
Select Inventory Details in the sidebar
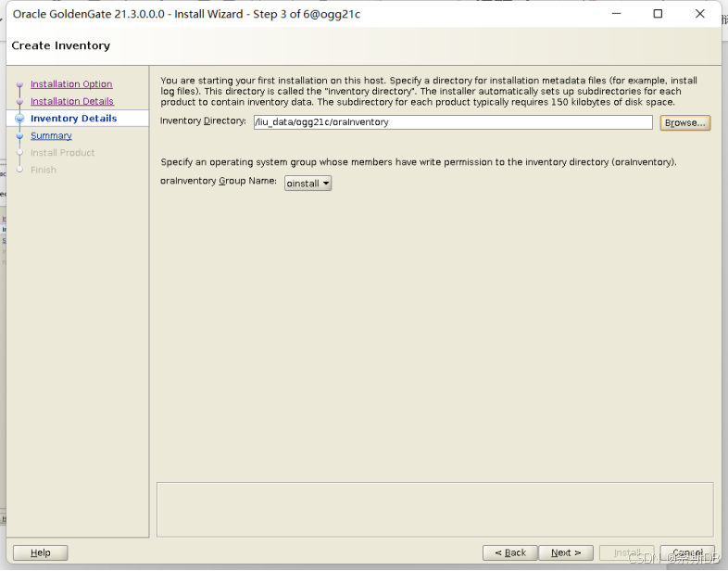coord(73,119)
